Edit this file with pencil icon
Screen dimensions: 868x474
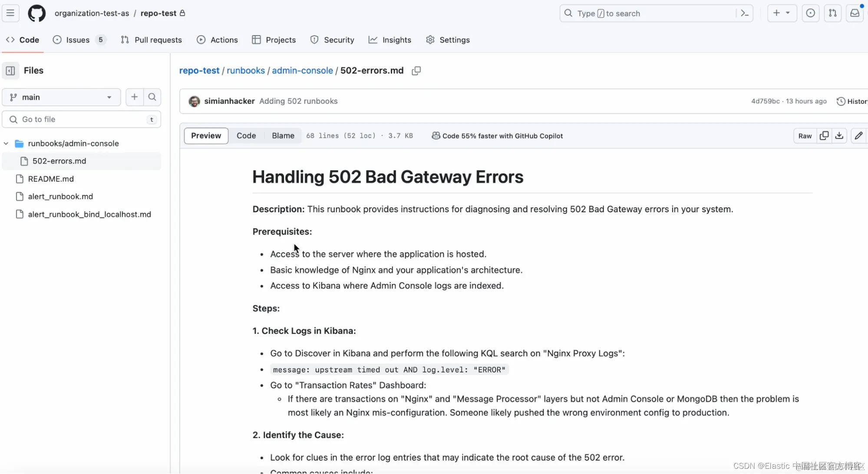(858, 136)
